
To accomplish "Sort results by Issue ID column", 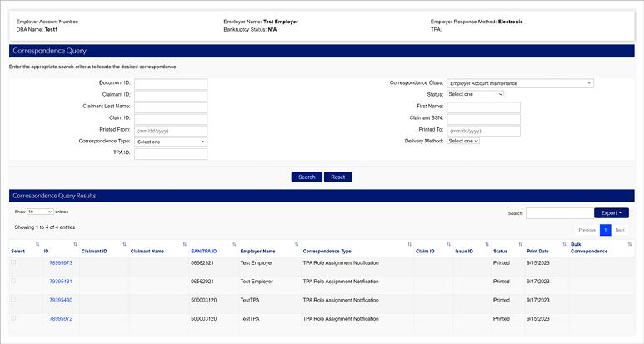I will [464, 251].
